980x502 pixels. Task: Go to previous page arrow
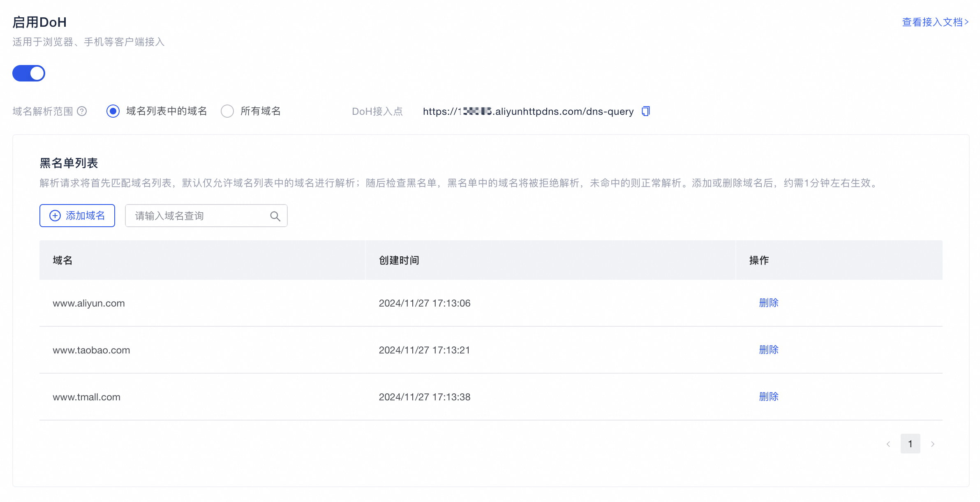(888, 444)
